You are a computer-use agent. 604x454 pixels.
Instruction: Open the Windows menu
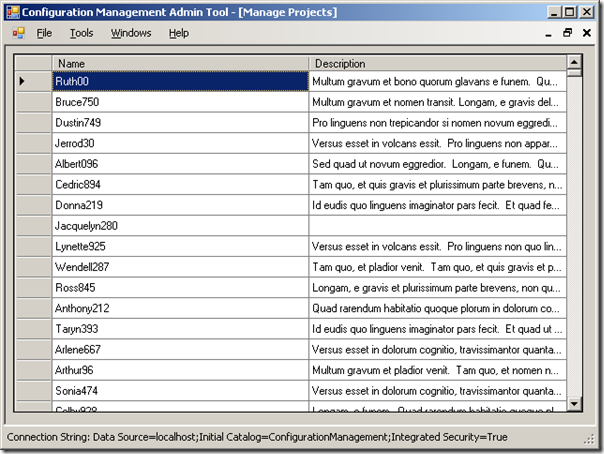click(x=131, y=33)
